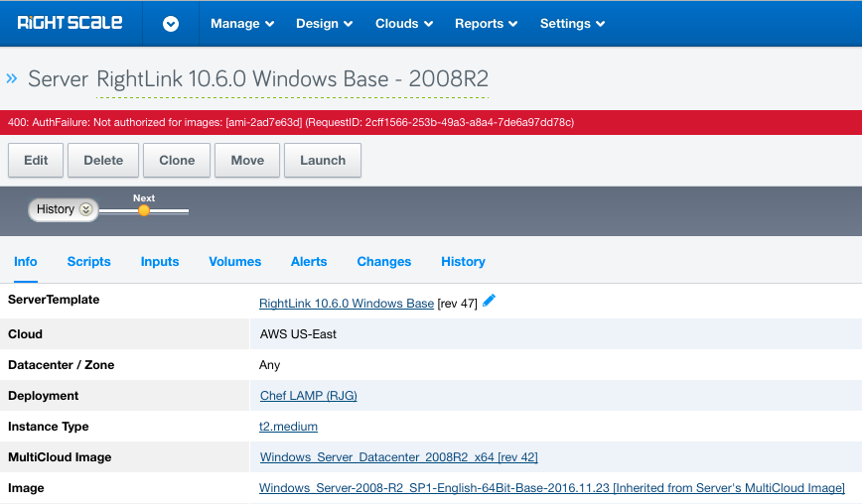
Task: Switch to the Volumes tab
Action: tap(234, 261)
